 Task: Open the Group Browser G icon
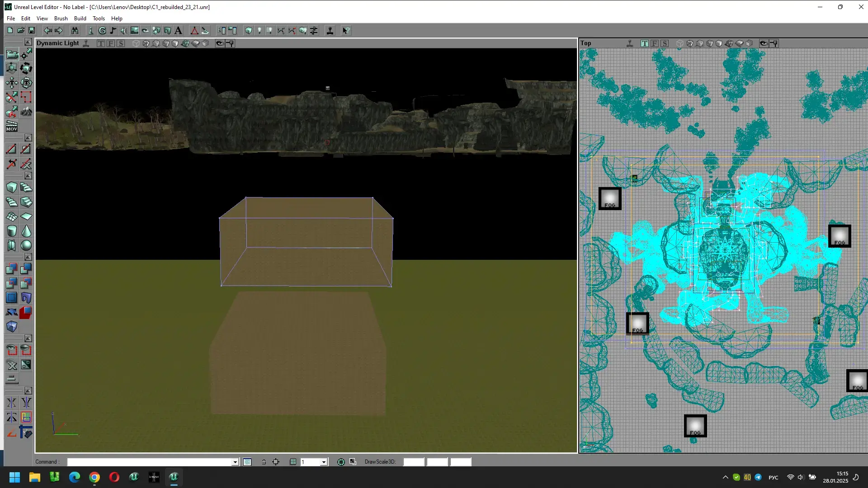pos(102,30)
